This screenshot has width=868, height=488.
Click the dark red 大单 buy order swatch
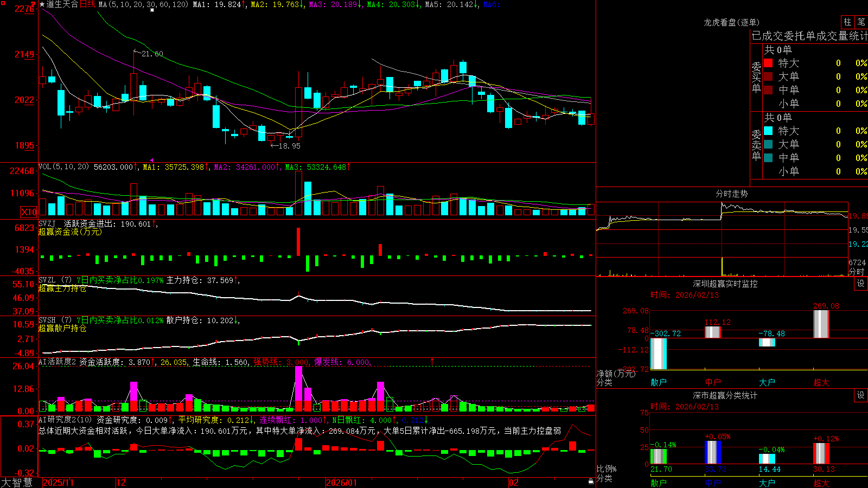click(x=768, y=76)
